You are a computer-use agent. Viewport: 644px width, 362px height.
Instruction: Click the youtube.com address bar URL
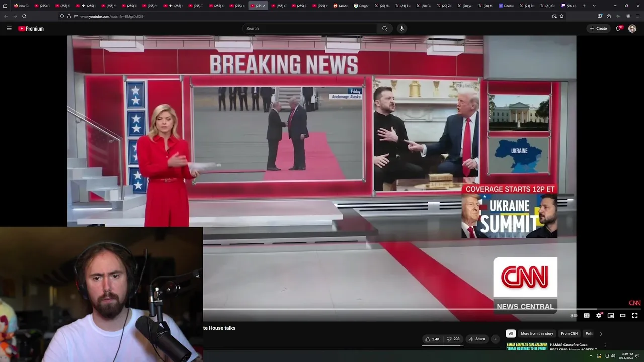(112, 16)
